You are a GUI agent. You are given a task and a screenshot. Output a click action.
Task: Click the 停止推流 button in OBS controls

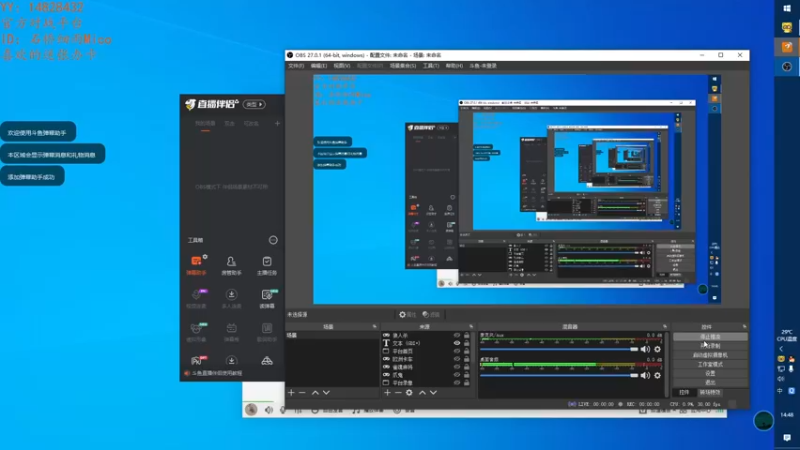tap(710, 337)
